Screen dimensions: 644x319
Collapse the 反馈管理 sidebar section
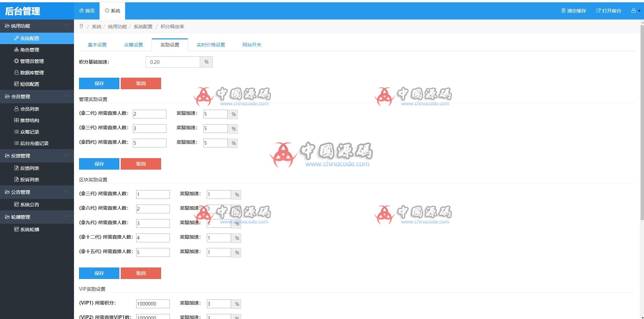click(x=67, y=155)
